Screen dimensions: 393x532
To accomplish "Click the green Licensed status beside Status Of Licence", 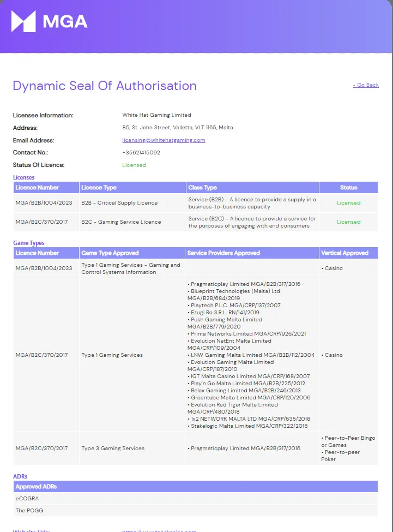I will (134, 165).
